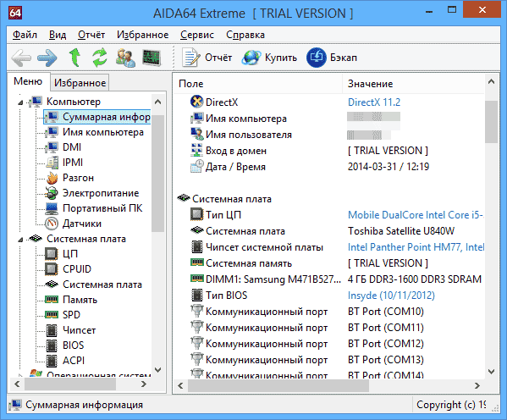
Task: Open the Сервис menu
Action: coord(197,35)
